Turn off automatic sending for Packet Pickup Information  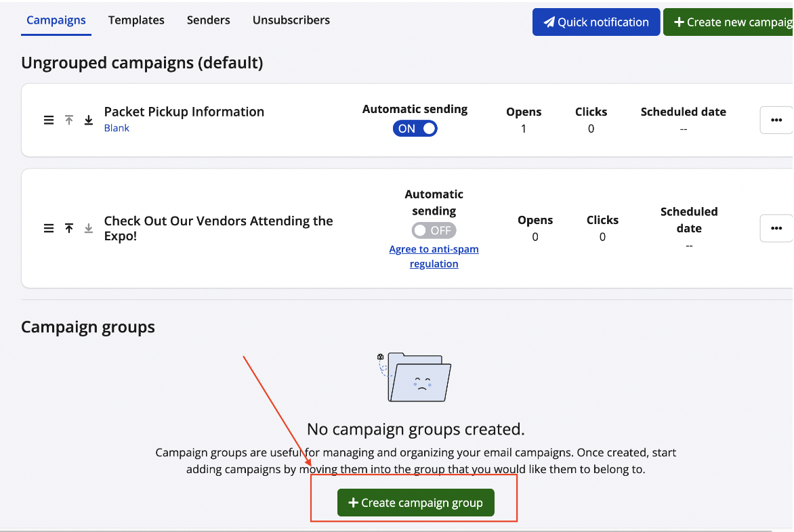pos(415,129)
